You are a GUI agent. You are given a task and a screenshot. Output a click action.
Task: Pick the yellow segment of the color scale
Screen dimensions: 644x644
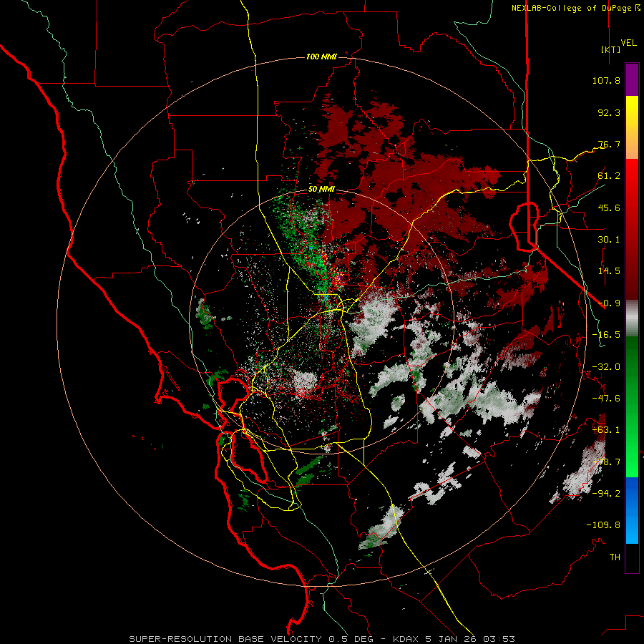point(632,113)
